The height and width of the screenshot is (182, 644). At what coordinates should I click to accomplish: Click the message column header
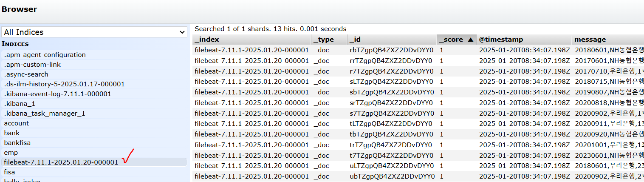click(x=590, y=40)
